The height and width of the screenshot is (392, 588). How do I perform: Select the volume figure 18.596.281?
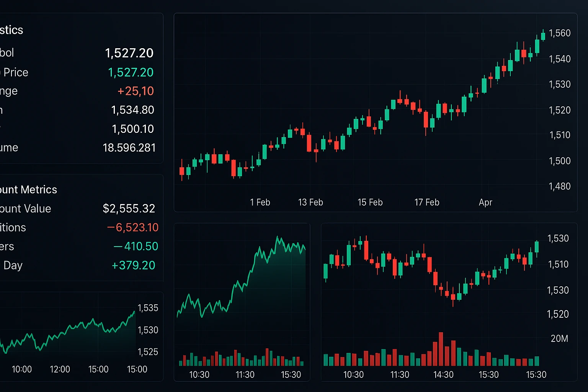129,148
